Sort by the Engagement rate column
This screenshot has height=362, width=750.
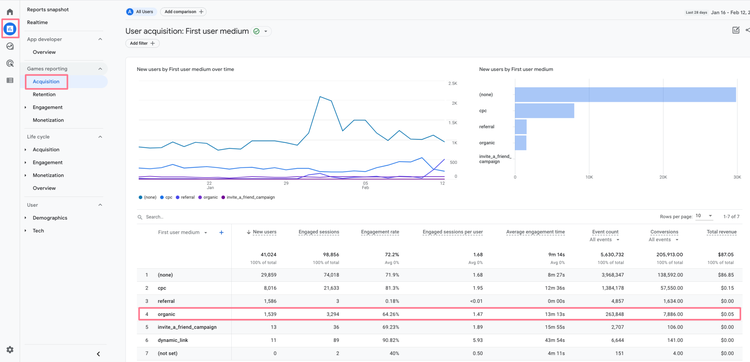pos(380,232)
